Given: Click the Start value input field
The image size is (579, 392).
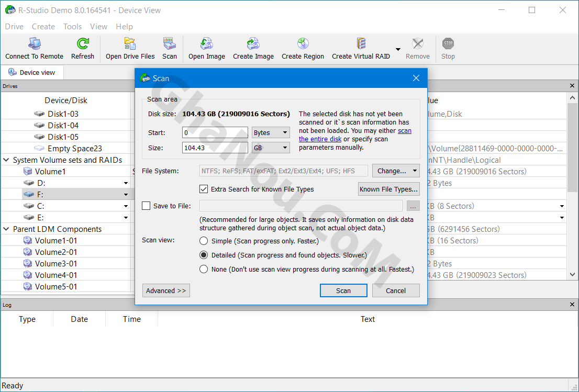Looking at the screenshot, I should 215,132.
